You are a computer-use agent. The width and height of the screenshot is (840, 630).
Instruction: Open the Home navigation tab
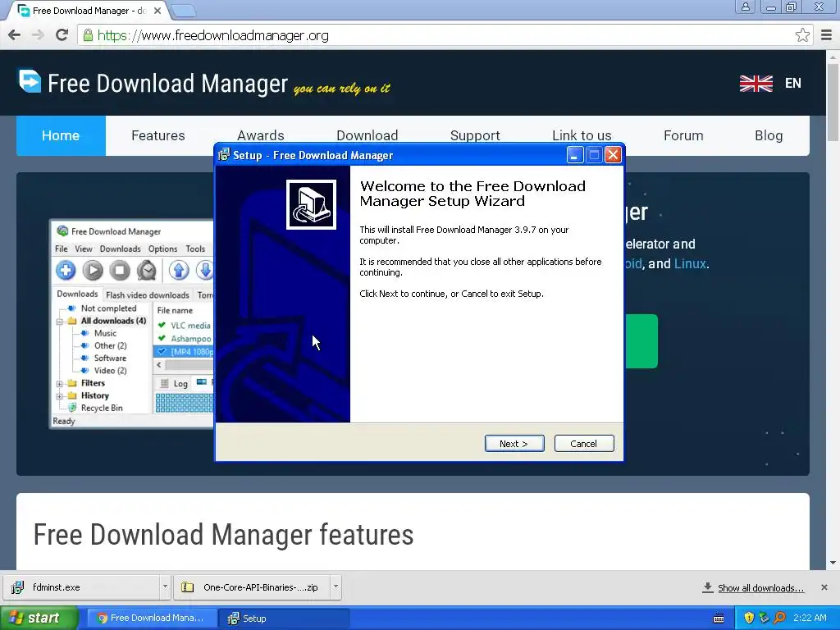[61, 135]
